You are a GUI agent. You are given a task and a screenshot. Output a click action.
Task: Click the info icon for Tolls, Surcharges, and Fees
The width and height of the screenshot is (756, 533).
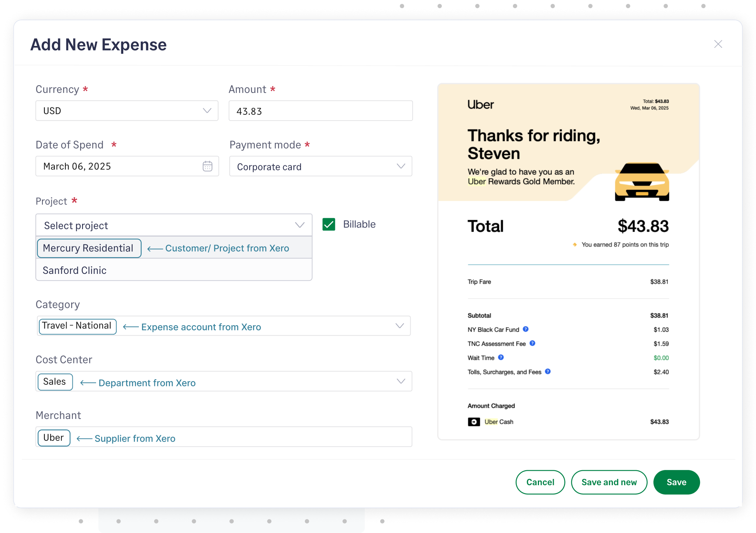tap(548, 372)
